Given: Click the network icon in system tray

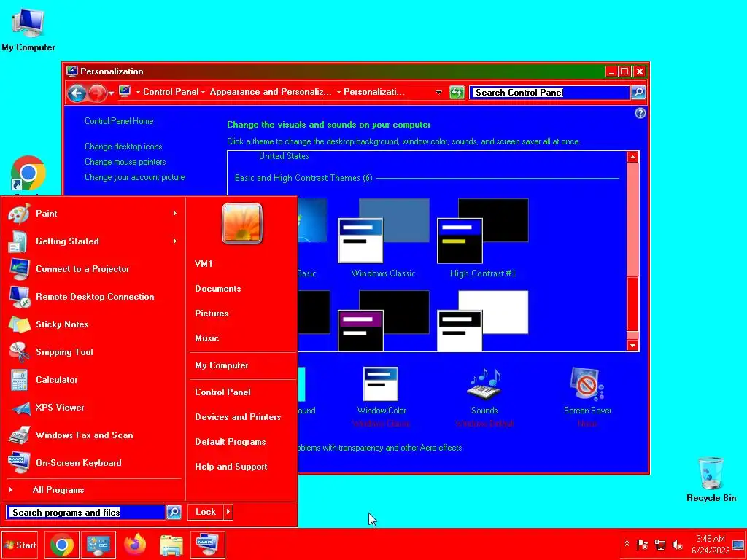Looking at the screenshot, I should 659,544.
